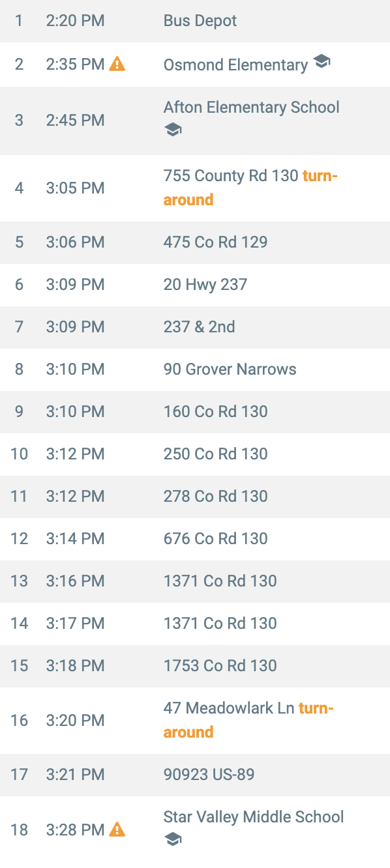
Task: Select the 20 Hwy 237 stop
Action: coord(195,285)
